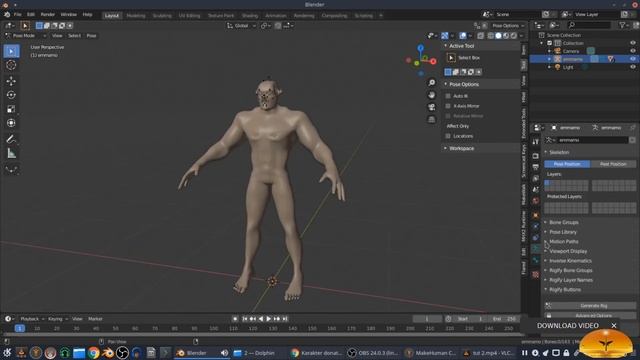The height and width of the screenshot is (360, 640).
Task: Enable the X-Axis Mirror checkbox
Action: pyautogui.click(x=448, y=106)
